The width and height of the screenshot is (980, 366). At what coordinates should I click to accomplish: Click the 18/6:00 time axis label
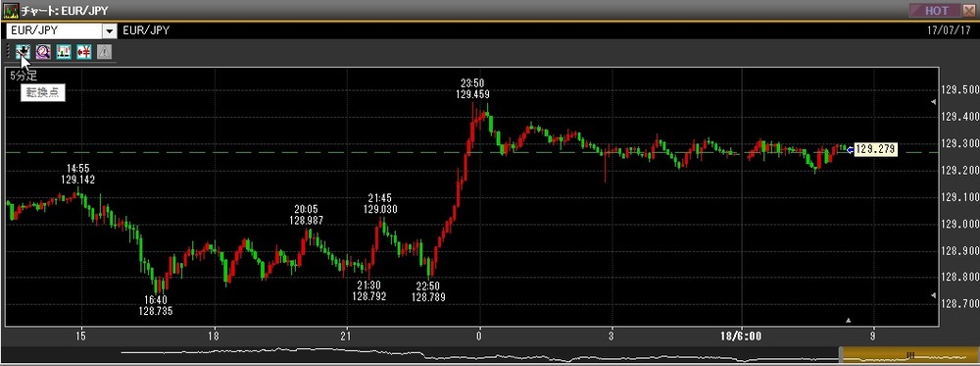[741, 336]
